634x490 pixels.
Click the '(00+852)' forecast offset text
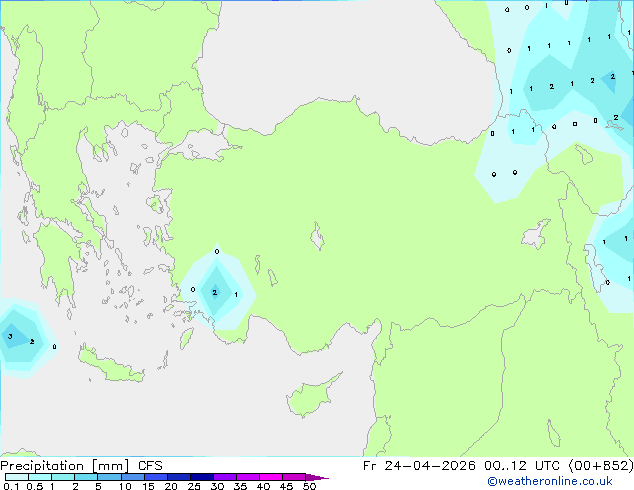point(601,466)
